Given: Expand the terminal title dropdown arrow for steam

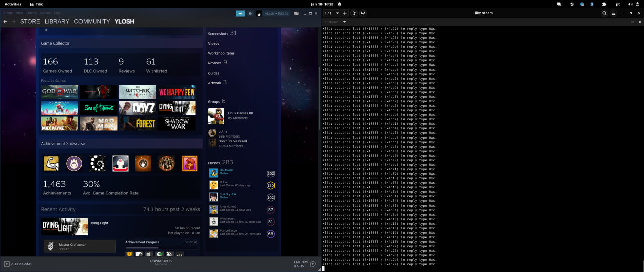Looking at the screenshot, I should click(x=344, y=22).
